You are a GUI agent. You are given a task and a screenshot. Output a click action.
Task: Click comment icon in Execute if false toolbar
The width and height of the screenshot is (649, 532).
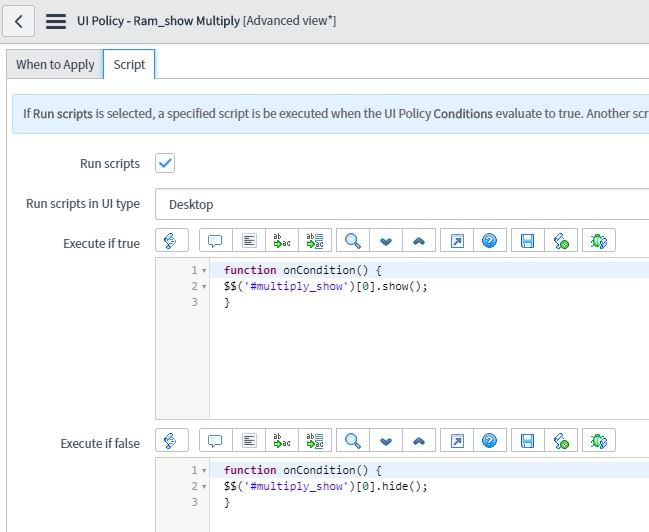216,441
